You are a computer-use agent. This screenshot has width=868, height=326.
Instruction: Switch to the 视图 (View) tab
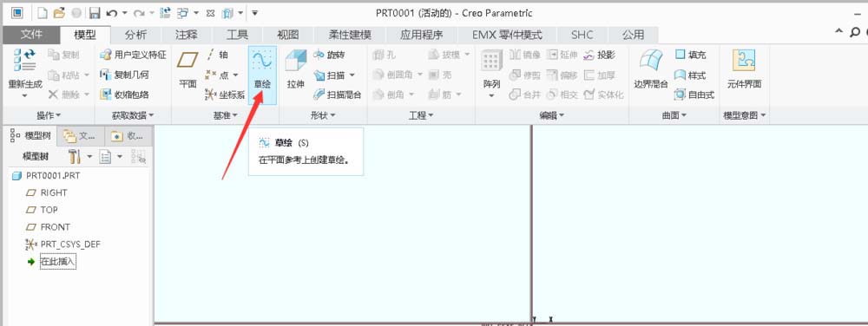point(288,35)
